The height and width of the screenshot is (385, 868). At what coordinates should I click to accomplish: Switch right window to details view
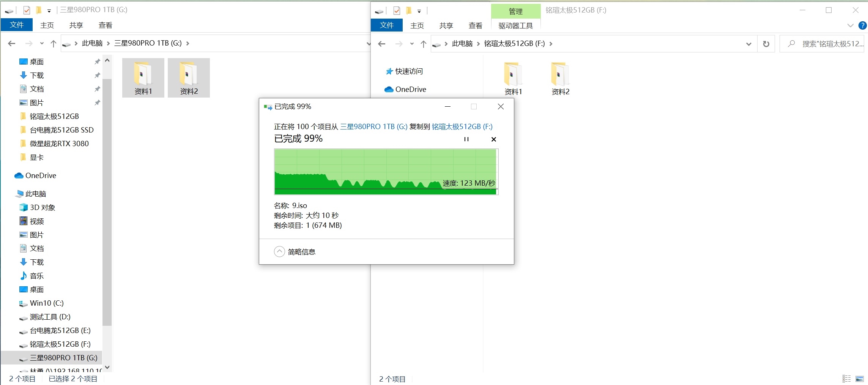pos(846,379)
